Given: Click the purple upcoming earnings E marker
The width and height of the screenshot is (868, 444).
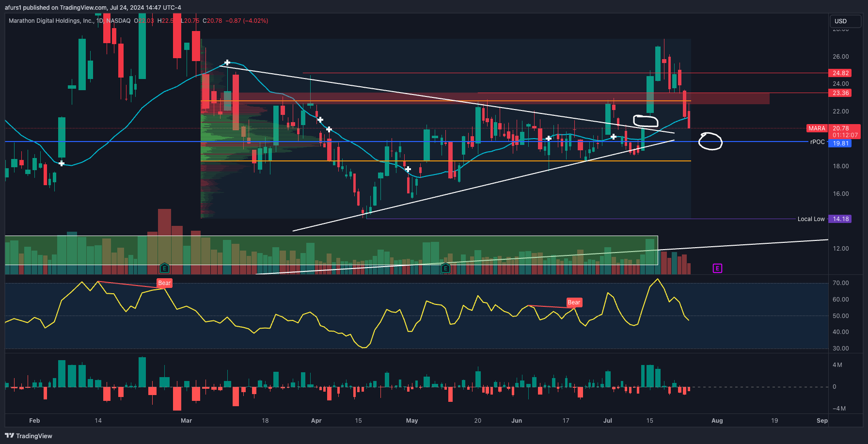Looking at the screenshot, I should (717, 268).
